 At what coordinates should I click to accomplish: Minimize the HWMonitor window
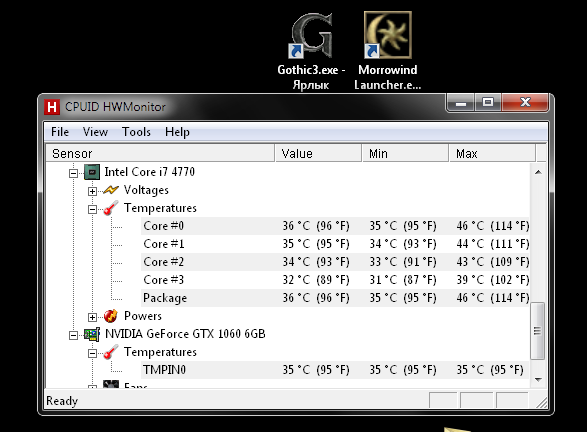coord(461,103)
